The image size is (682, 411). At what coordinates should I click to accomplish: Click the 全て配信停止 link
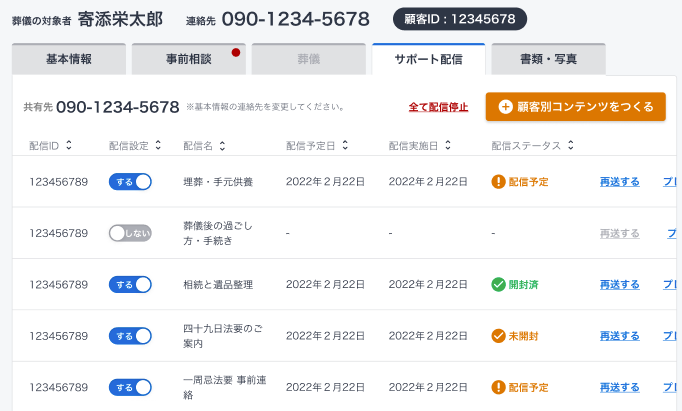pos(438,106)
